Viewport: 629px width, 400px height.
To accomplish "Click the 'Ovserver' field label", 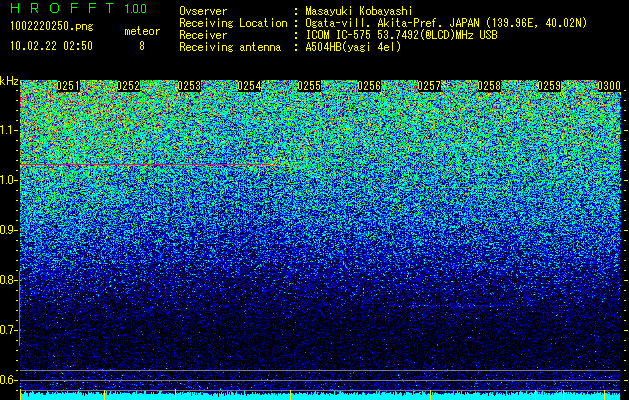I will (203, 11).
